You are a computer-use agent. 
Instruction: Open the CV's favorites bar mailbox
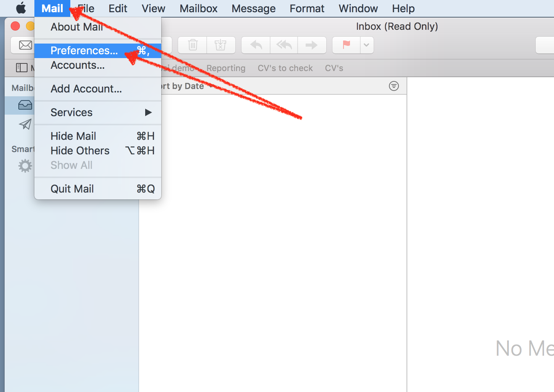coord(334,68)
